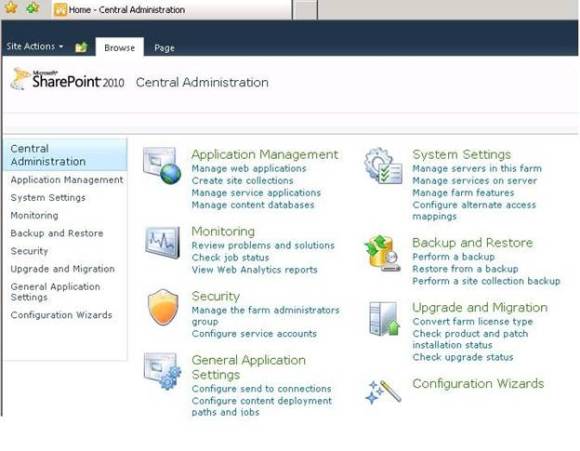Click the yellow star favorites icon
The height and width of the screenshot is (451, 580).
point(11,8)
